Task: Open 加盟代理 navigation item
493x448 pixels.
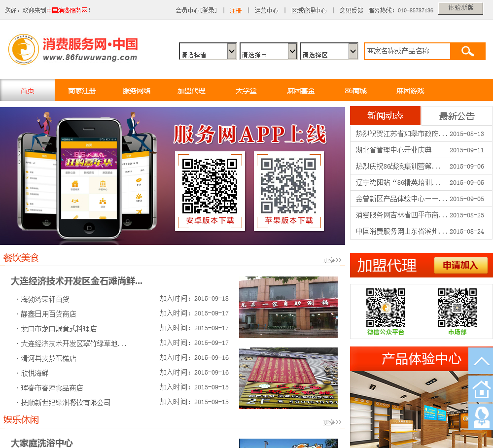Action: tap(191, 91)
